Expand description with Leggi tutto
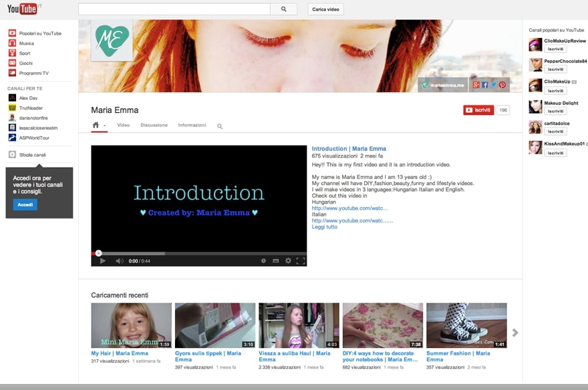The width and height of the screenshot is (588, 390). point(325,227)
